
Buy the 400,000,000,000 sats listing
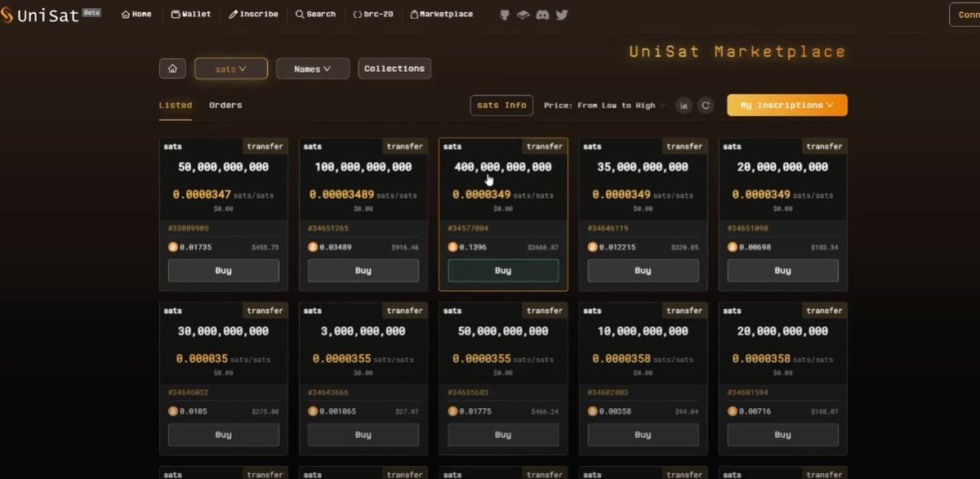coord(503,271)
